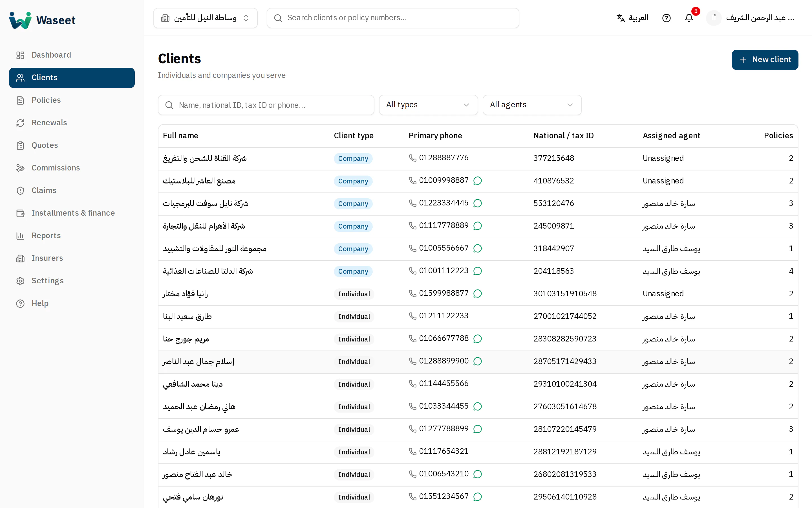Go to Dashboard in sidebar
Screen dimensions: 812x508
[x=72, y=55]
